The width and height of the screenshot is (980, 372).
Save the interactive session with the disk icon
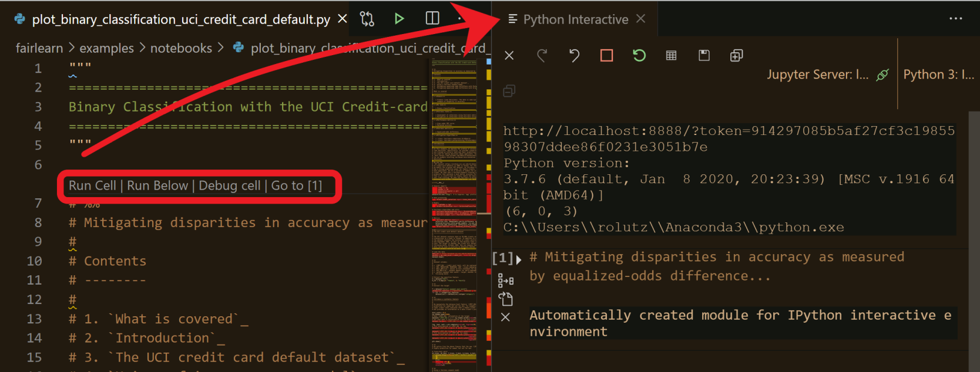(704, 55)
